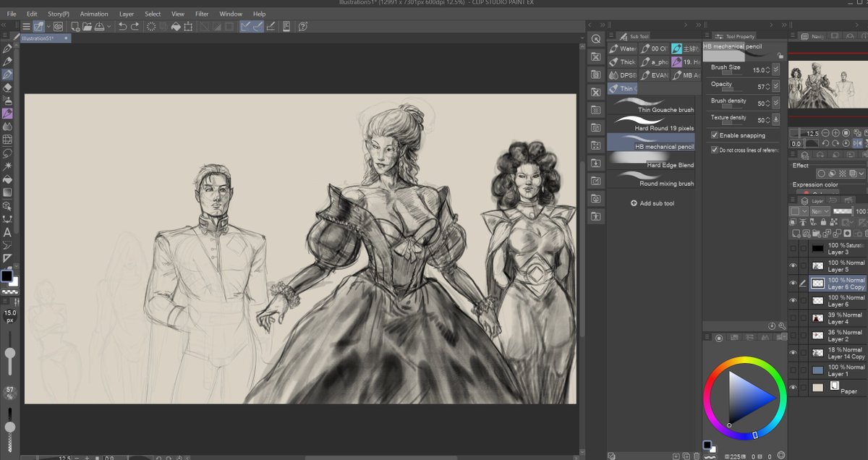Click the main foreground color swatch in toolbar

[7, 276]
